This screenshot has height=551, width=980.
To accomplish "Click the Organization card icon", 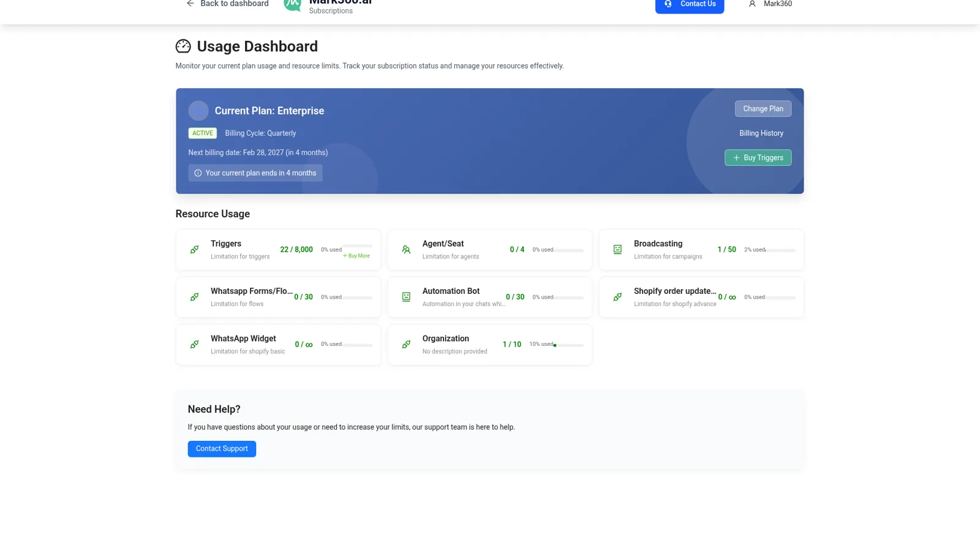I will point(406,345).
